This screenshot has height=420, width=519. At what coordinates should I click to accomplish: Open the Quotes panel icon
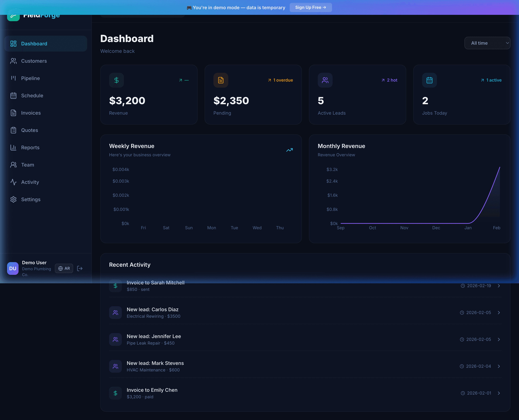14,130
